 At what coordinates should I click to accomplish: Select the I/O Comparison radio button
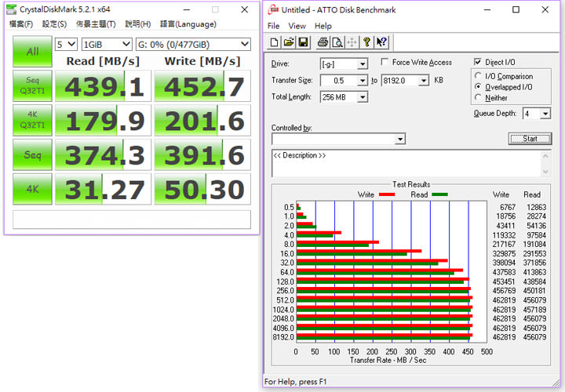coord(478,75)
